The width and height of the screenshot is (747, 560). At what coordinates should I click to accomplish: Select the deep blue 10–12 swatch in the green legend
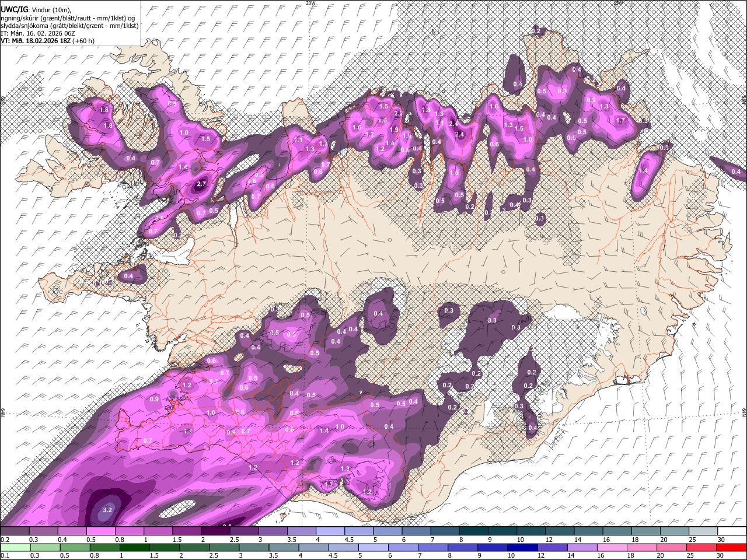[x=522, y=547]
